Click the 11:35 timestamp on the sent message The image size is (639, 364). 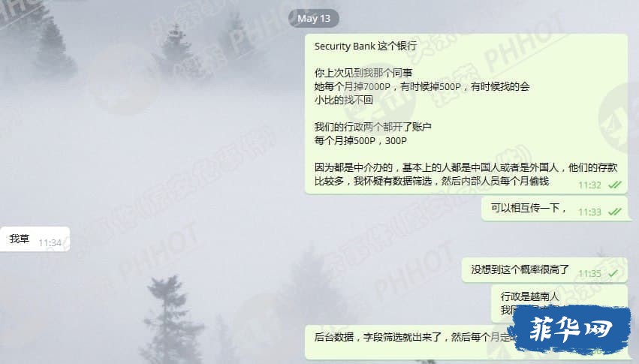point(589,274)
